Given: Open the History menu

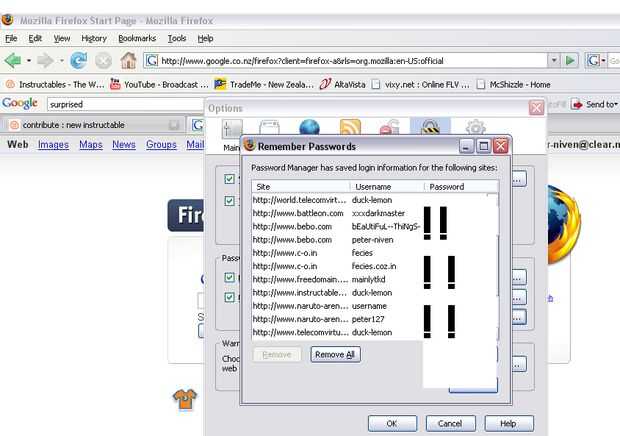Looking at the screenshot, I should pos(94,38).
